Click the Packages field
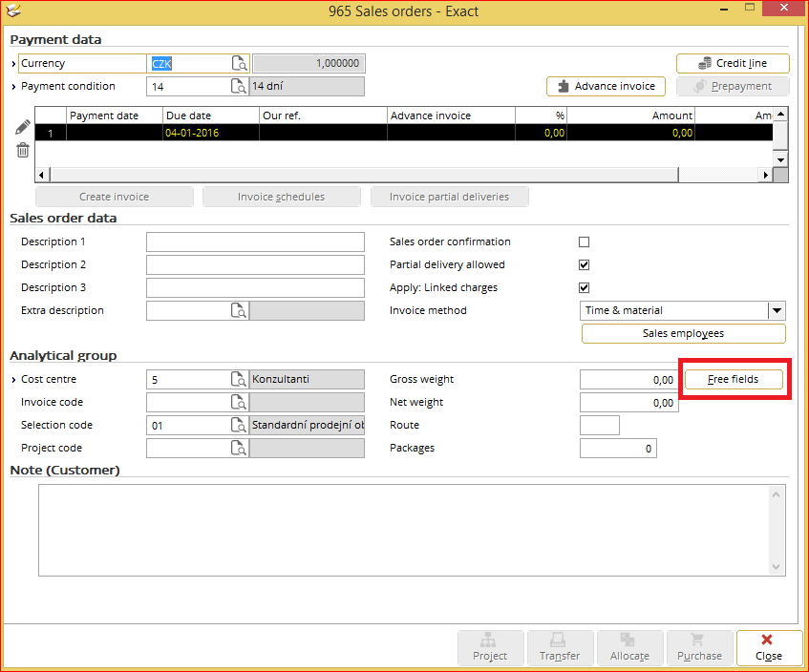Screen dimensions: 809x672 618,449
